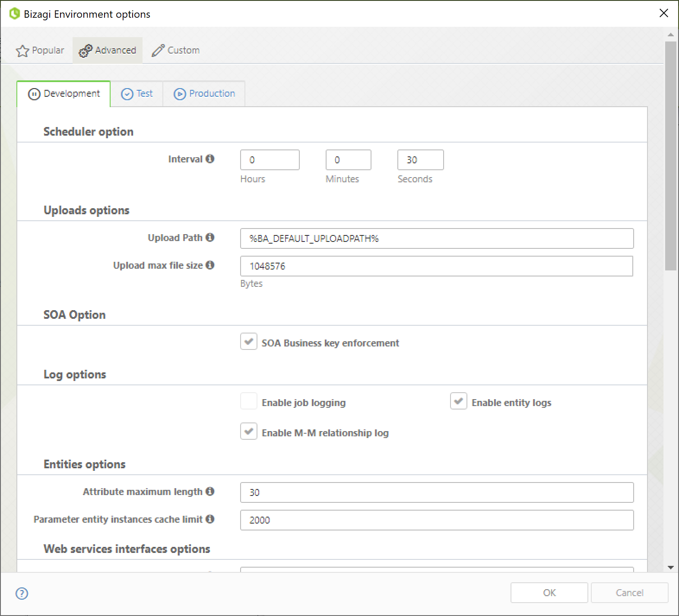
Task: Click the Bytes unit label
Action: pos(251,283)
